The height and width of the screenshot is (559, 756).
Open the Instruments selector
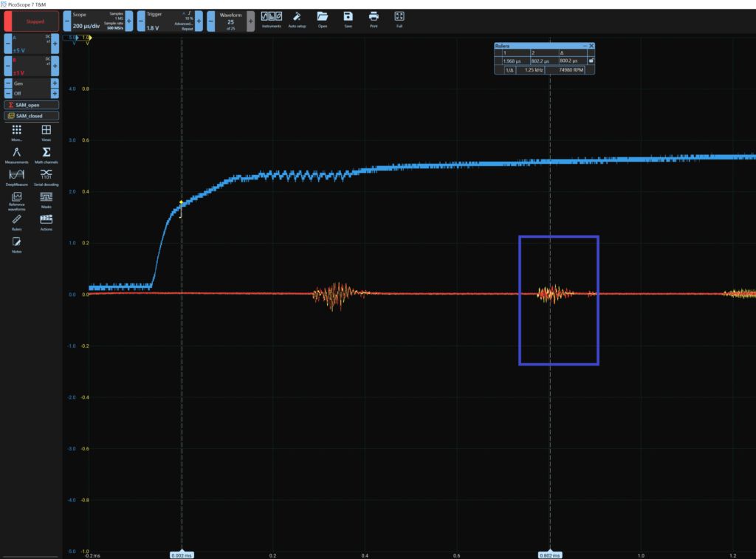coord(271,18)
